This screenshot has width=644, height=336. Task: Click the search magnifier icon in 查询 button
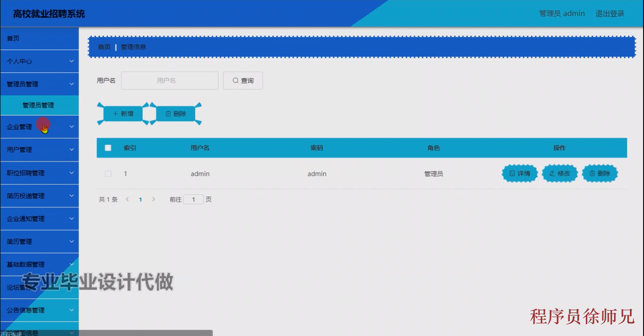235,80
